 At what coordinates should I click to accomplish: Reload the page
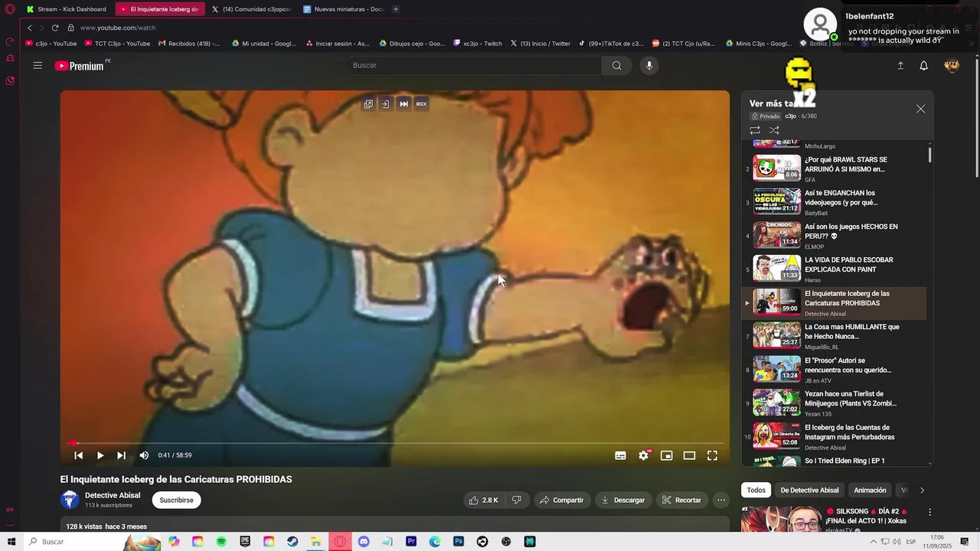coord(55,28)
